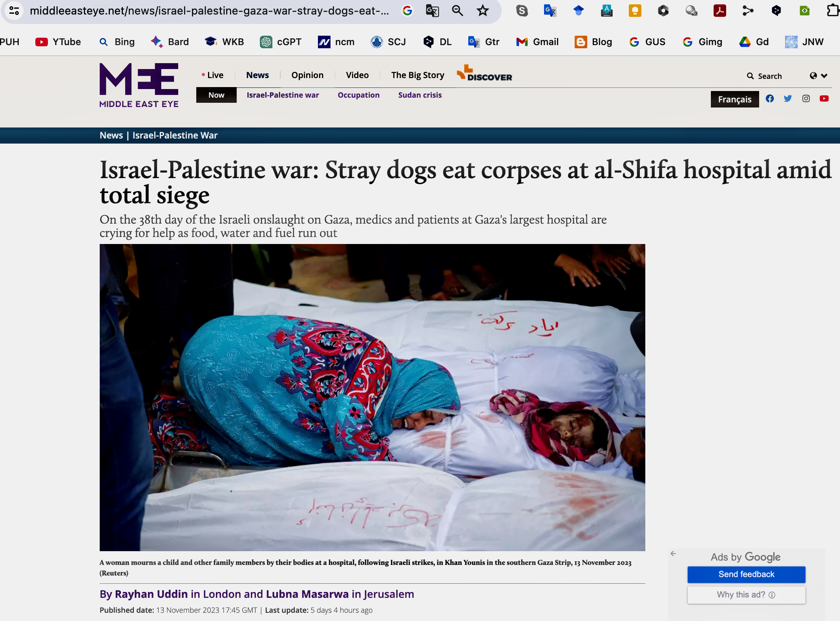The height and width of the screenshot is (621, 840).
Task: Click the Middle East Eye logo
Action: [139, 85]
